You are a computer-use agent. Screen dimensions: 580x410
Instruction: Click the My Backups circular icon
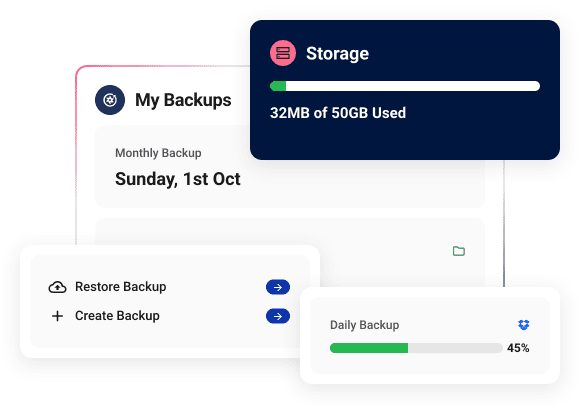110,100
